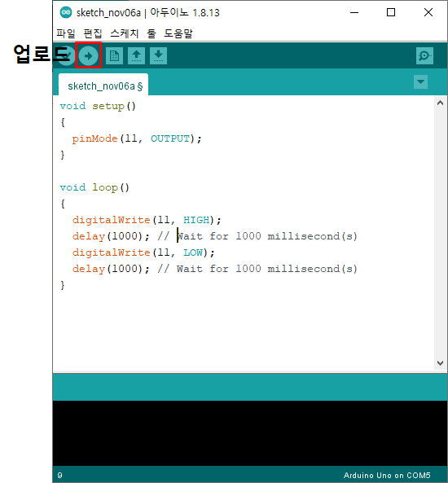
Task: Click the 'void setup()' line
Action: pos(98,106)
